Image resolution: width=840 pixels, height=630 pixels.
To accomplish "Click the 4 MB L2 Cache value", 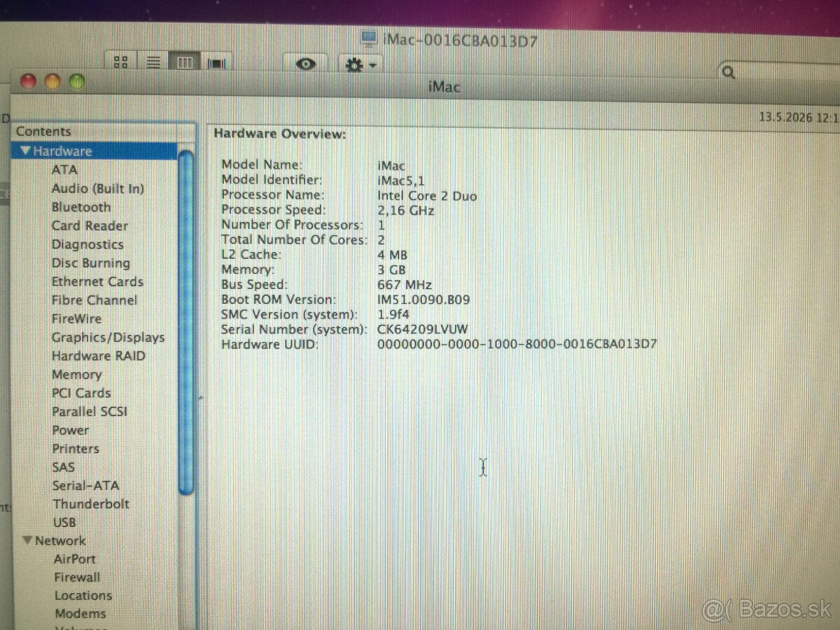I will 392,255.
